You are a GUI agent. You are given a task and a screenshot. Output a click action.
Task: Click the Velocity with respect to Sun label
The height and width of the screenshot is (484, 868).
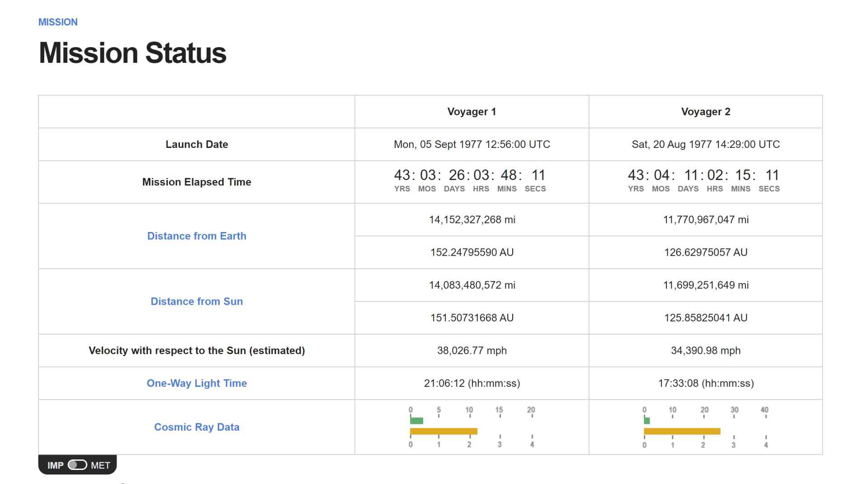[x=197, y=351]
